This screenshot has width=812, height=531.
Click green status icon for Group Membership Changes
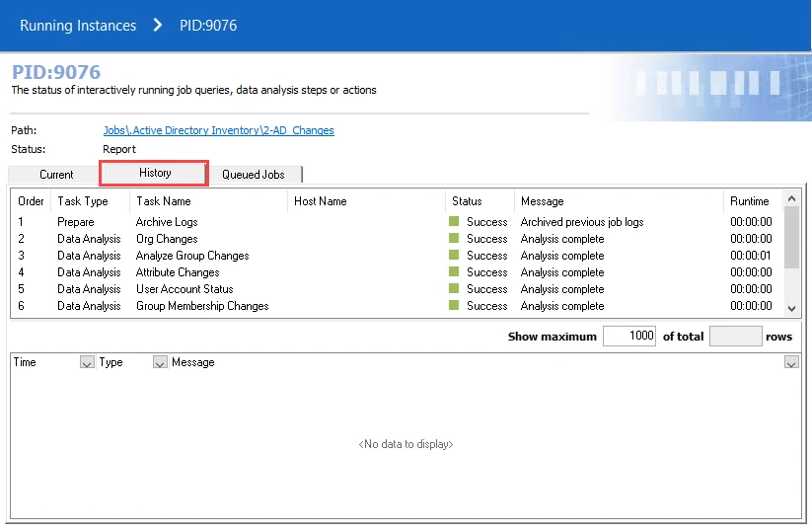click(454, 305)
